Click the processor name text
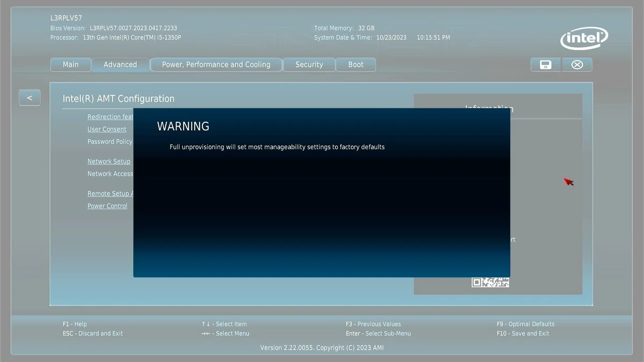 pyautogui.click(x=132, y=38)
